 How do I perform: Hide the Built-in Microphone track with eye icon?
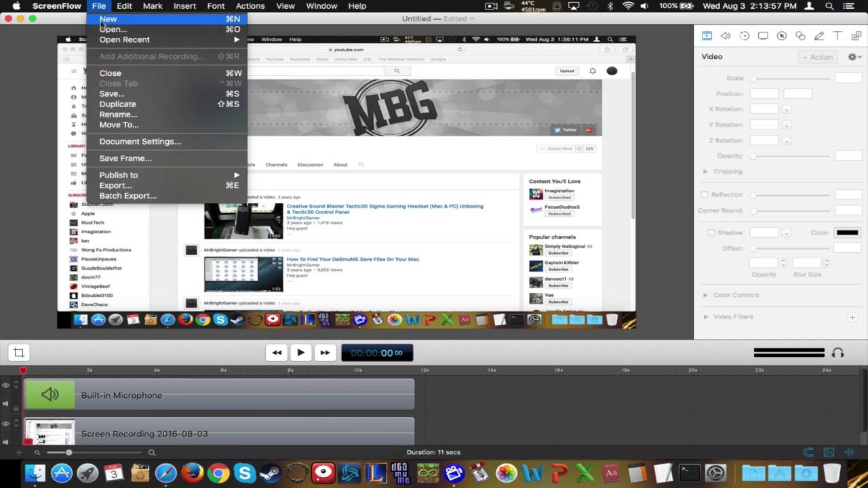pos(6,386)
